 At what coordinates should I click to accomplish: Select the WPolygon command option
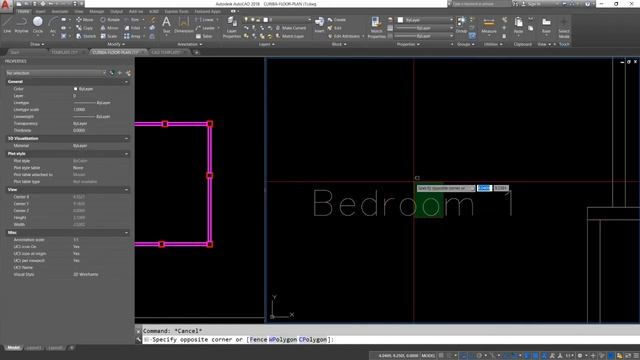coord(283,340)
